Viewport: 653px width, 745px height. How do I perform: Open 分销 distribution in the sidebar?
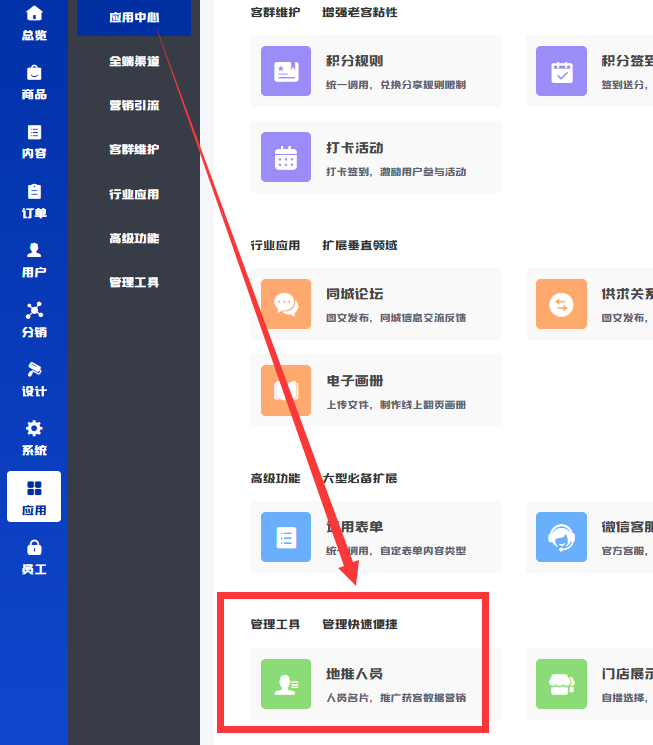(34, 319)
